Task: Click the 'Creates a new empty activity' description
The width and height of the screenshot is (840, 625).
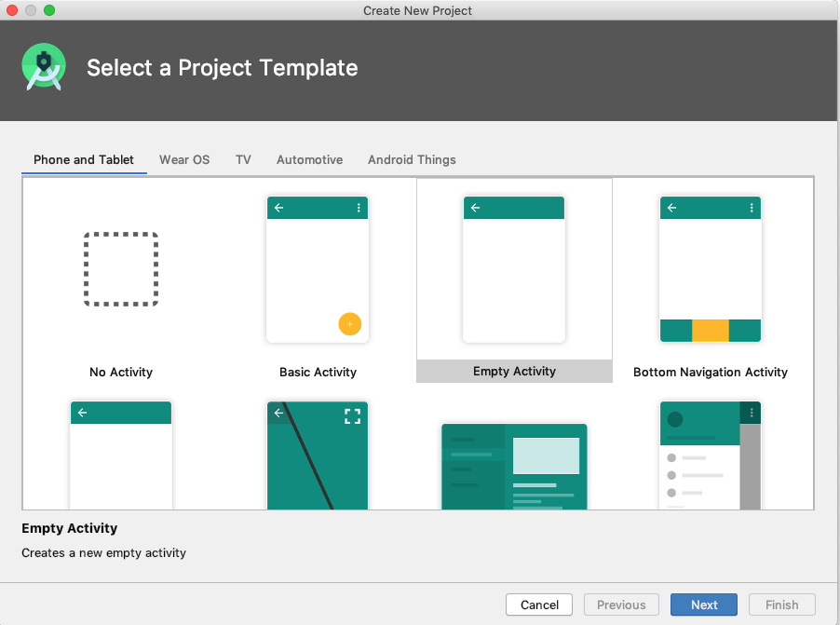Action: (x=104, y=552)
